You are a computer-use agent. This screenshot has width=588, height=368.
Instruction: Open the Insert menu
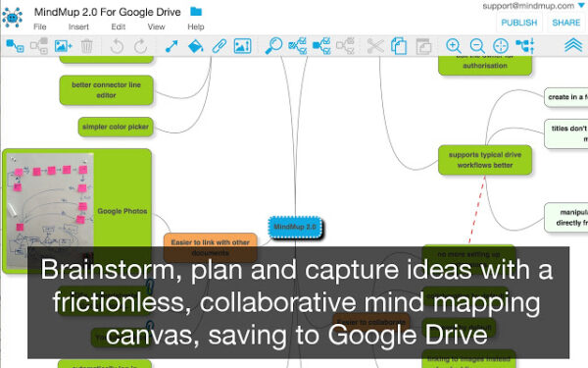tap(78, 26)
